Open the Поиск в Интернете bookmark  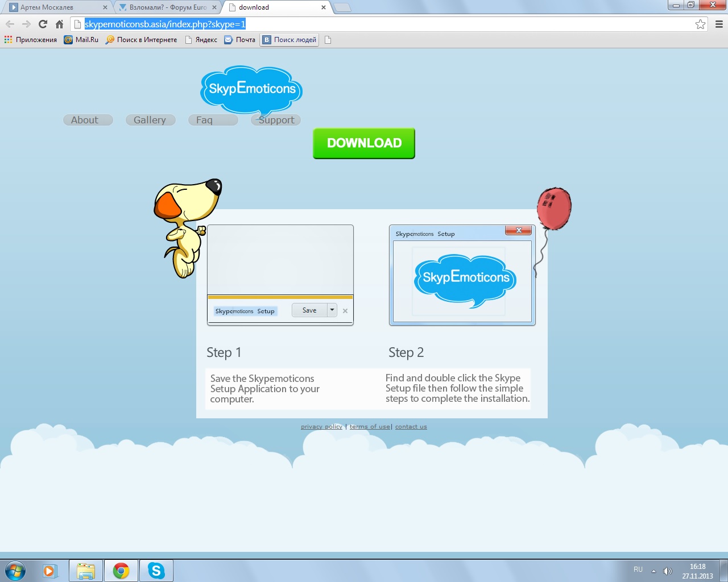(x=141, y=40)
